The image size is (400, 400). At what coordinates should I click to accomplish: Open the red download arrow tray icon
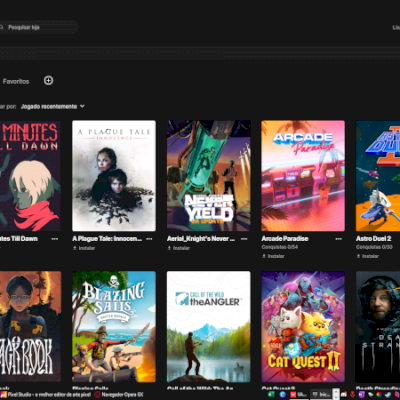[352, 395]
